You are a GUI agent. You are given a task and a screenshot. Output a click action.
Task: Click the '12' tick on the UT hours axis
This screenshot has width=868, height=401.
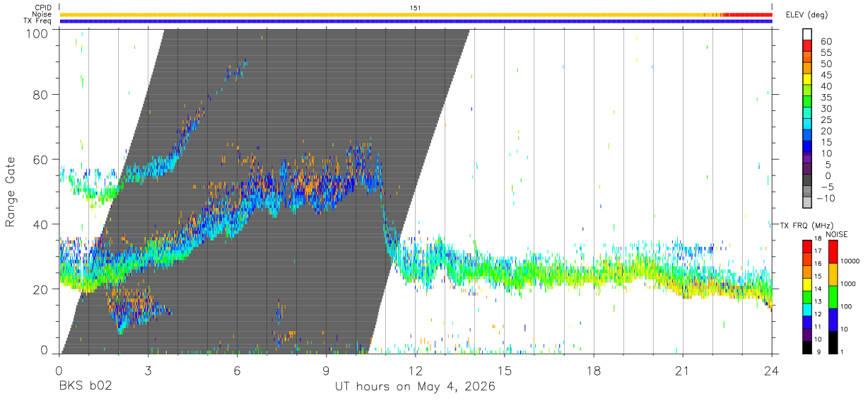[x=415, y=370]
